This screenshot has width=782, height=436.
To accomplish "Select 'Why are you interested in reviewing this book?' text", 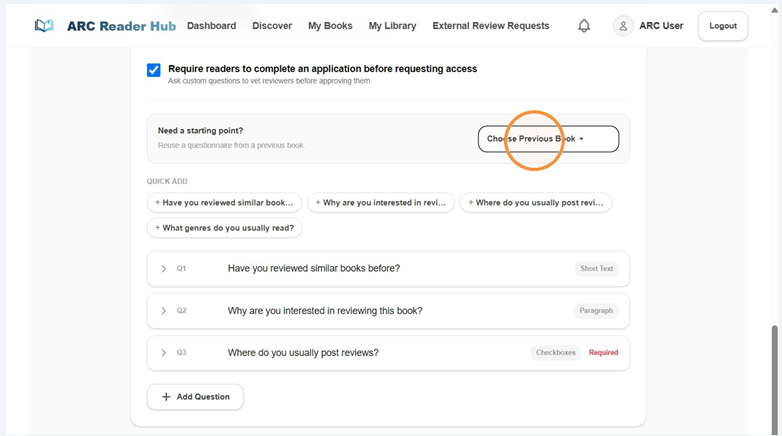I will pyautogui.click(x=325, y=311).
